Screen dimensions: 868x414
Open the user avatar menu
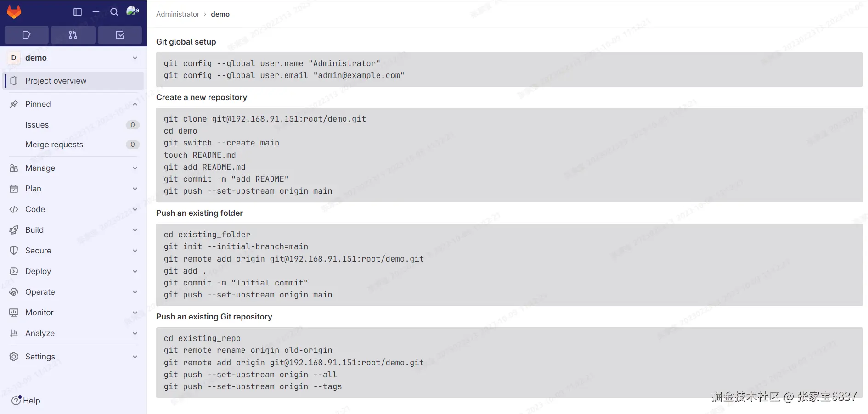[133, 11]
